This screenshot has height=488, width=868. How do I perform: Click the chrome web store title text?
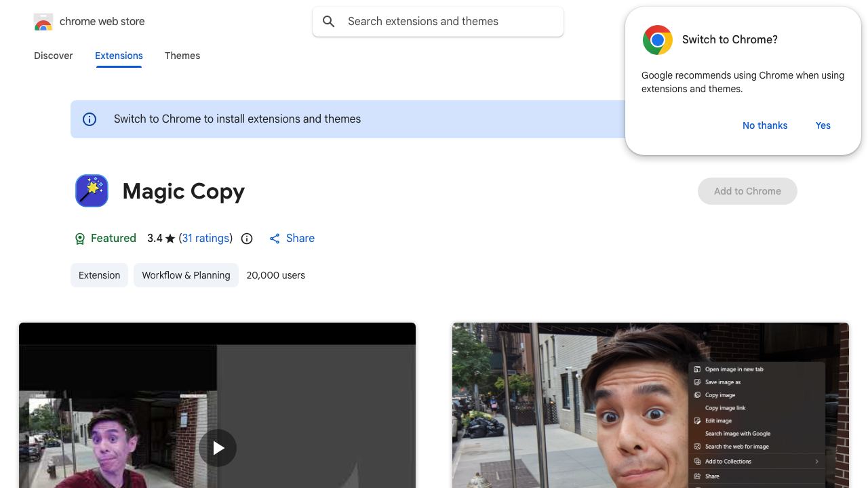click(102, 22)
